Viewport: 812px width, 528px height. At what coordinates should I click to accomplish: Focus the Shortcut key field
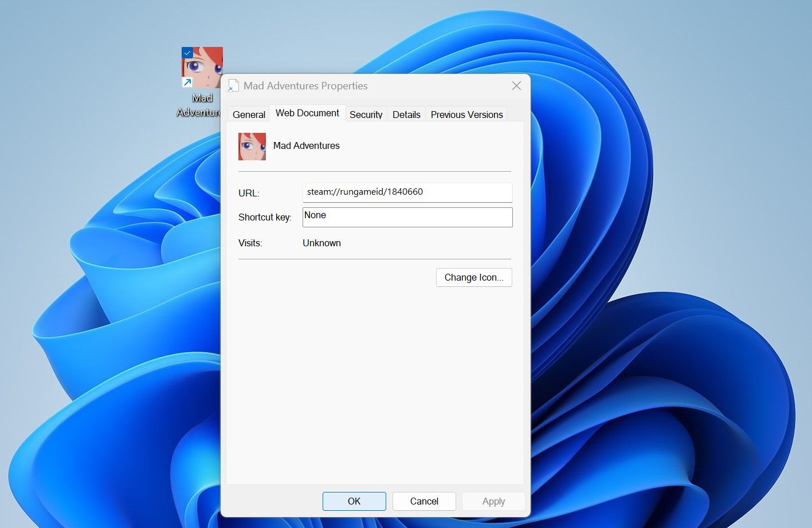click(407, 217)
